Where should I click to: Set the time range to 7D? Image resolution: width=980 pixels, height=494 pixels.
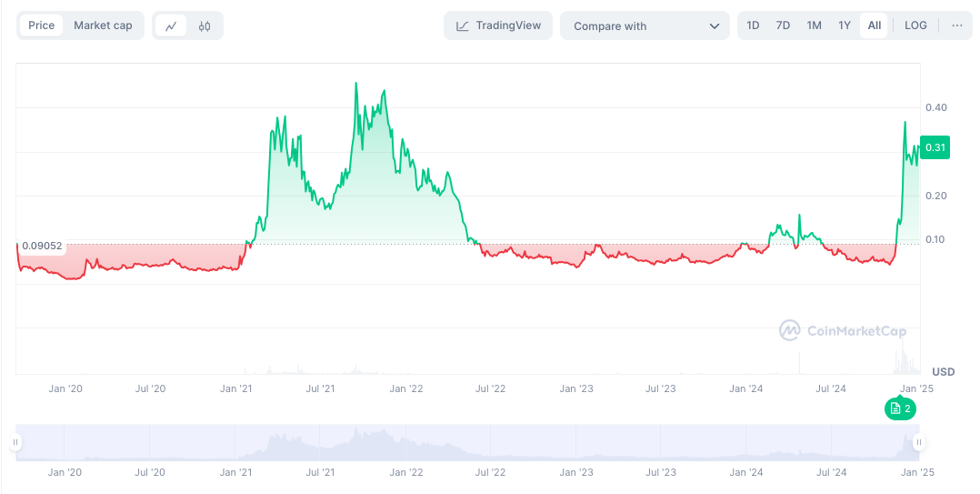(x=783, y=25)
